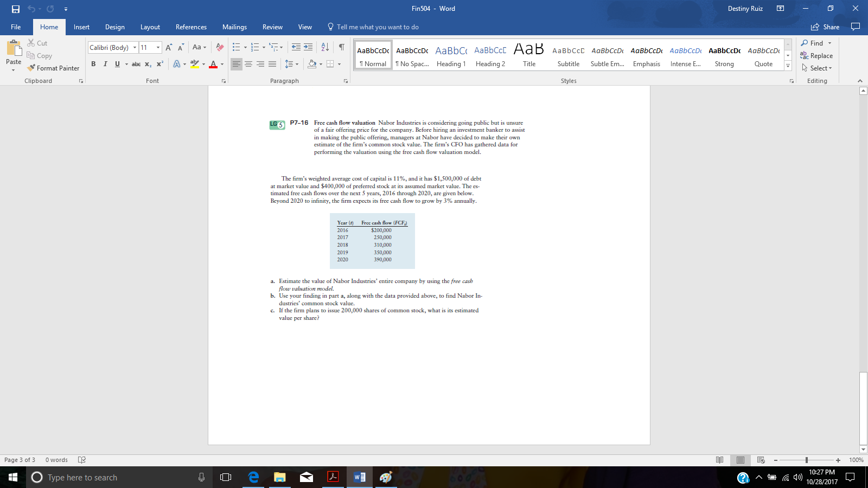
Task: Open the Mailings ribbon tab
Action: 234,27
